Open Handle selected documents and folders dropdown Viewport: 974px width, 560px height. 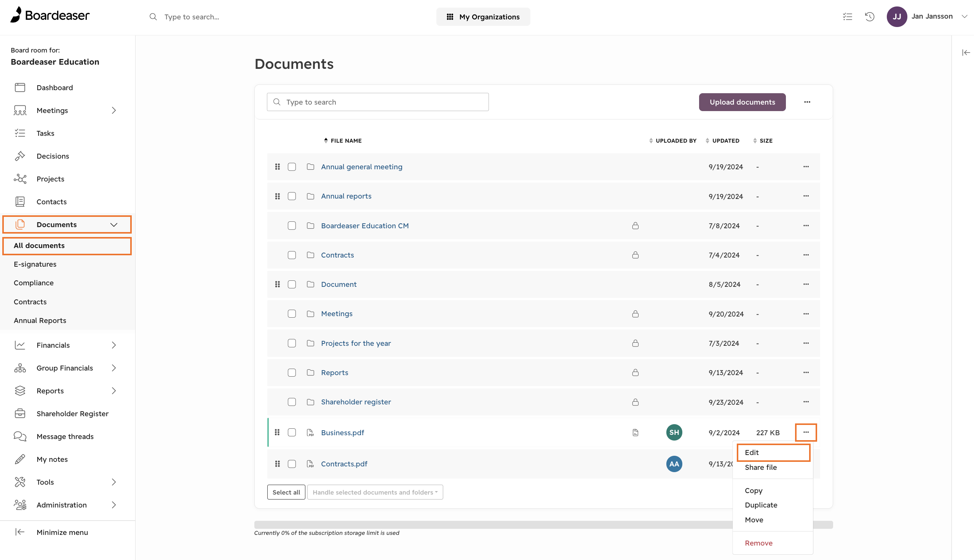375,492
